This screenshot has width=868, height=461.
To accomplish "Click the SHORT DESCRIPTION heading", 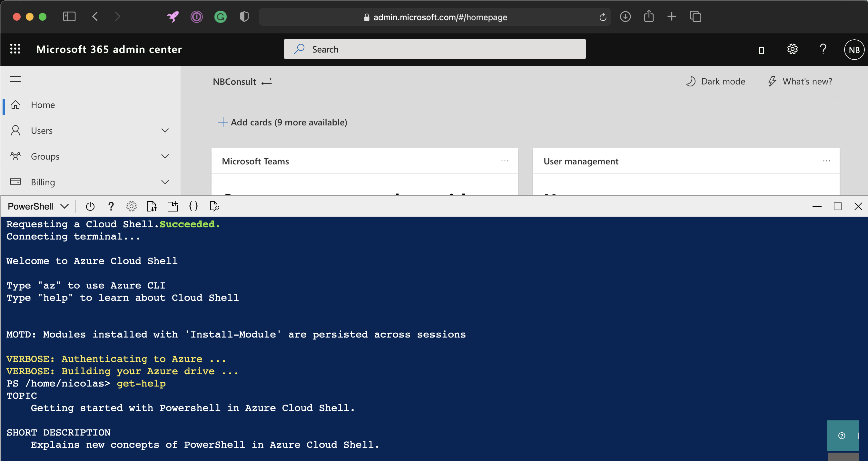I will point(59,432).
